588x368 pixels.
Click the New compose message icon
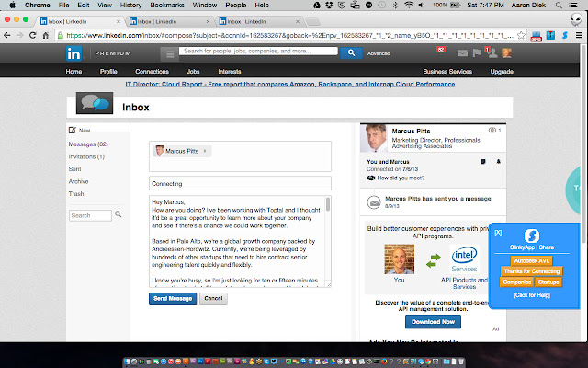coord(72,131)
